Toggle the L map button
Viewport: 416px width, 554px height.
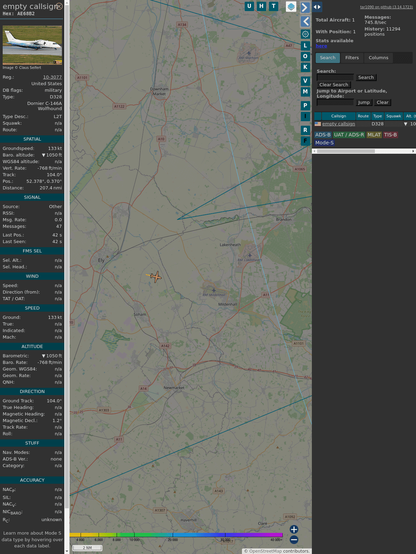pos(305,46)
